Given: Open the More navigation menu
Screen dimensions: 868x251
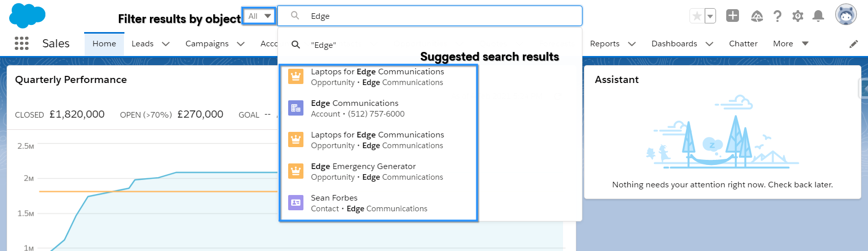Looking at the screenshot, I should [x=790, y=44].
